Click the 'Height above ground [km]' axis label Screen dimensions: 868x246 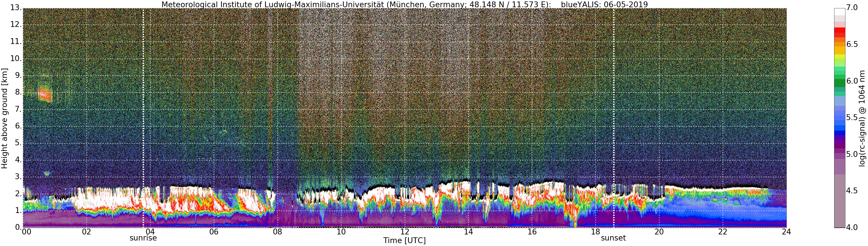pyautogui.click(x=4, y=118)
